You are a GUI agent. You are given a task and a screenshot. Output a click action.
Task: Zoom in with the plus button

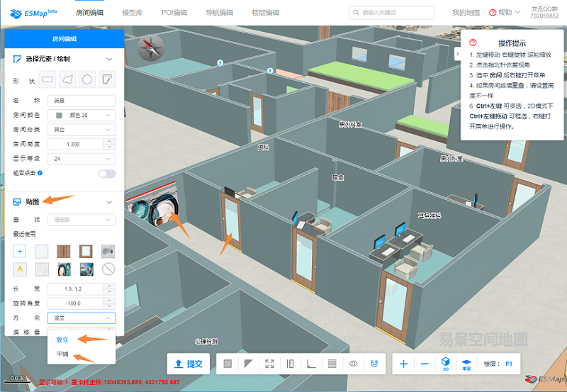403,364
